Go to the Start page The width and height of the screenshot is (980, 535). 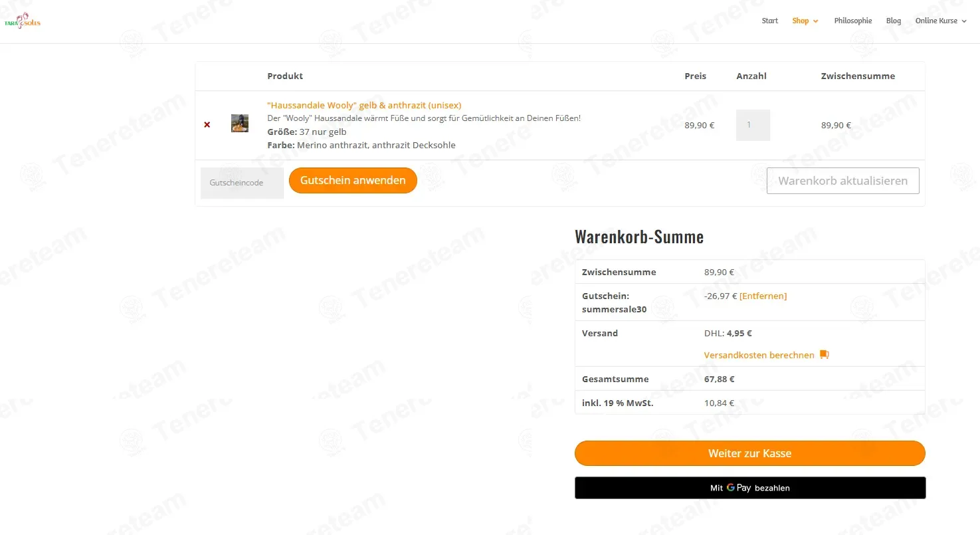tap(770, 21)
